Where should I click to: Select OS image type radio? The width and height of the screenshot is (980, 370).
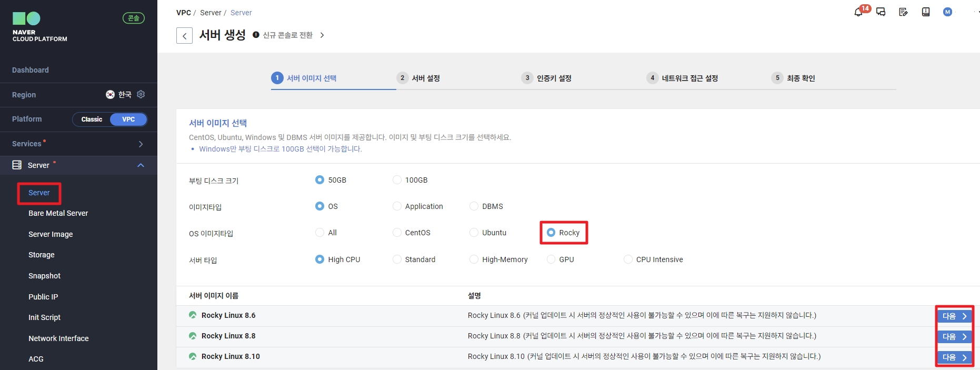point(319,206)
